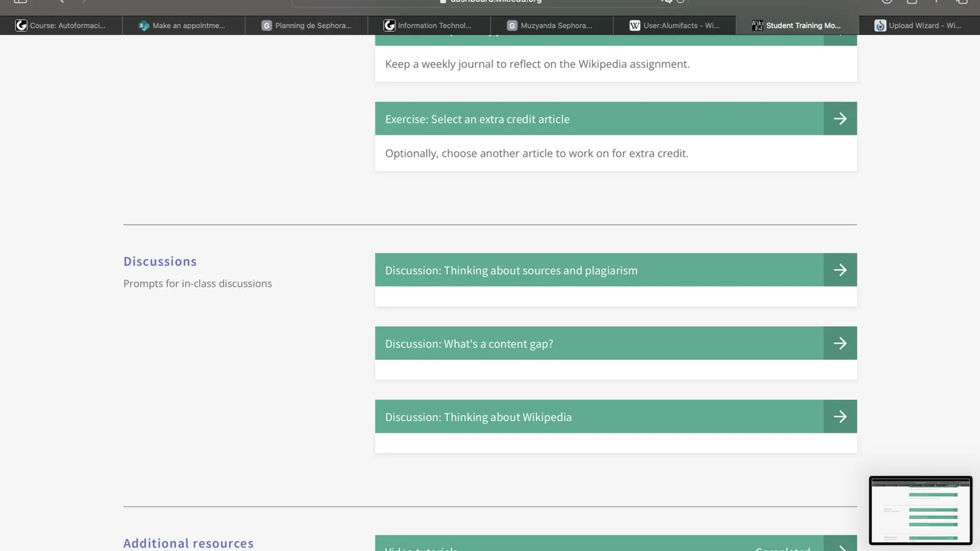Switch to Information Technol... tab

429,25
